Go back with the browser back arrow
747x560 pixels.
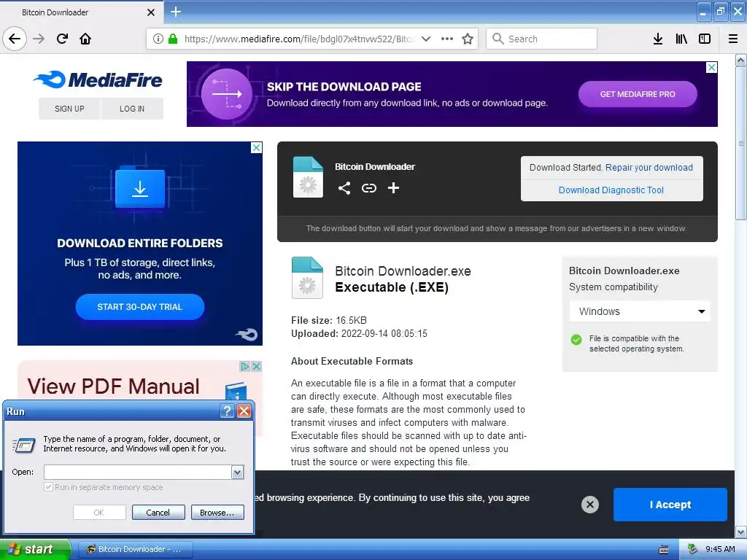pos(15,39)
